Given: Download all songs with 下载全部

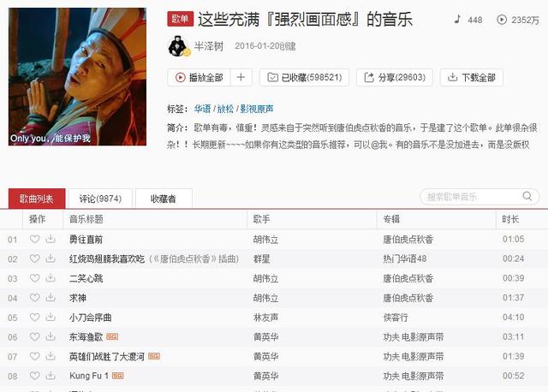Looking at the screenshot, I should (472, 77).
